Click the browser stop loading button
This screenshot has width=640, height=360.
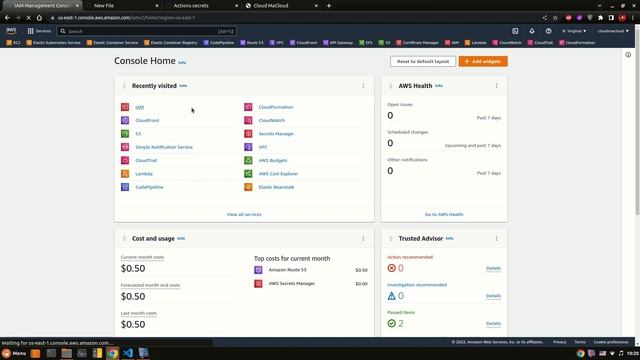tap(29, 18)
